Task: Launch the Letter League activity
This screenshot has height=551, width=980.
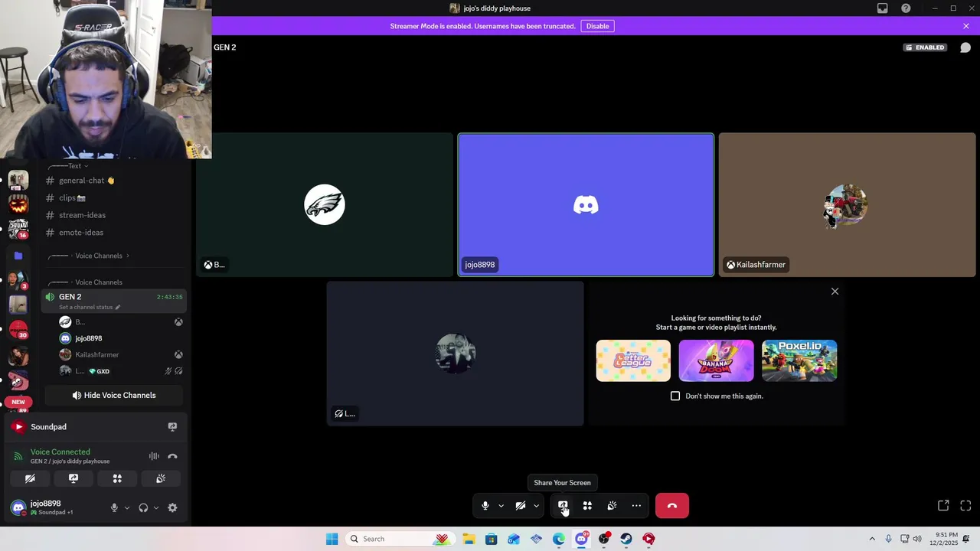Action: (x=633, y=360)
